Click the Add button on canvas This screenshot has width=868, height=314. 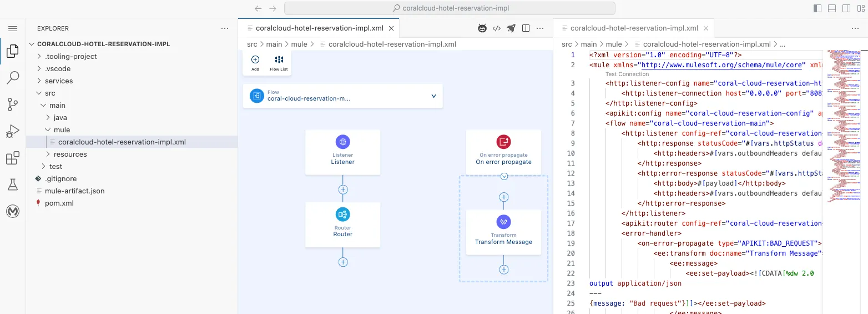pos(255,63)
